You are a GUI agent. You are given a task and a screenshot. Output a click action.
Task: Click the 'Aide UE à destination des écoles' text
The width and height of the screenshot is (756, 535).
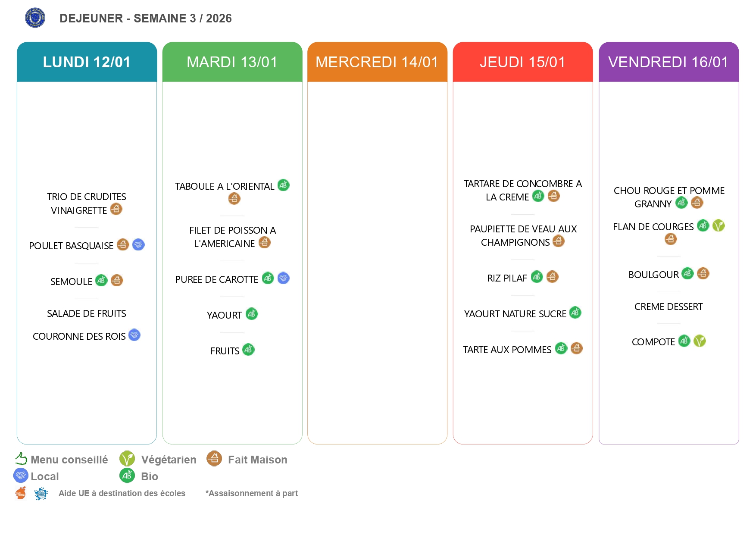pos(122,493)
